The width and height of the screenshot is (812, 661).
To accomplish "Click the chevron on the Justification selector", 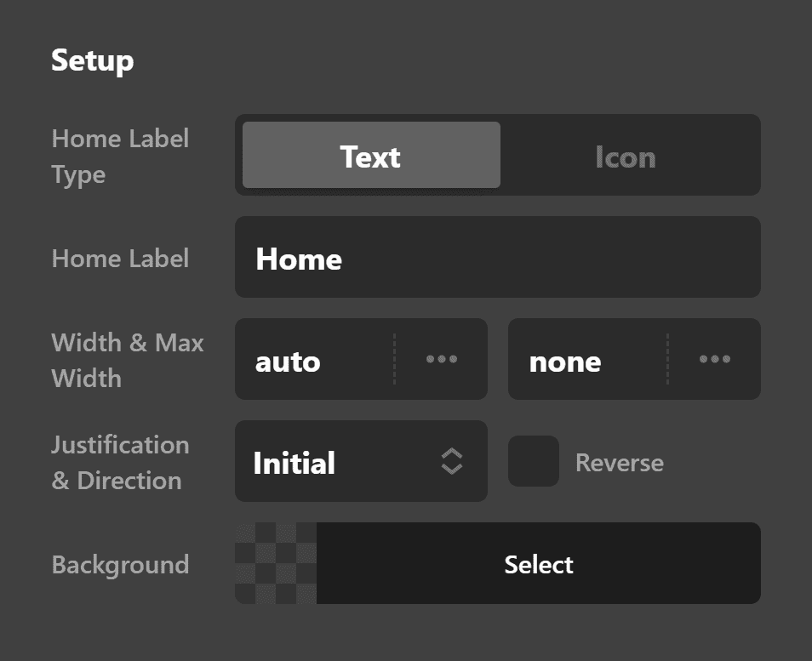I will (452, 461).
